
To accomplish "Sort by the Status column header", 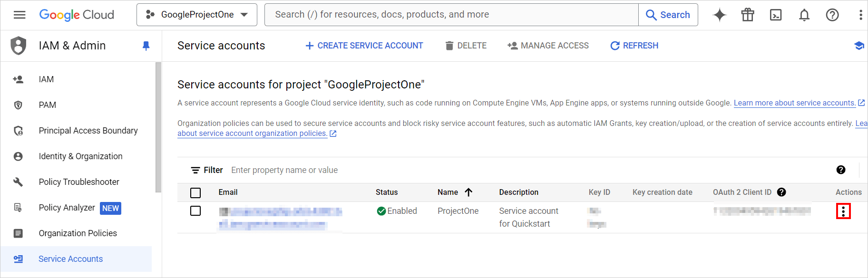I will (x=387, y=192).
